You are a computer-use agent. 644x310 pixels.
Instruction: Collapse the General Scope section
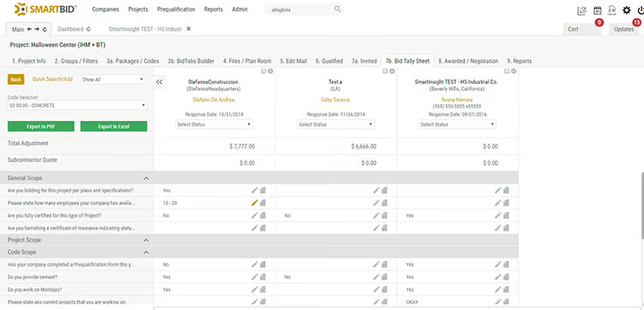click(146, 179)
